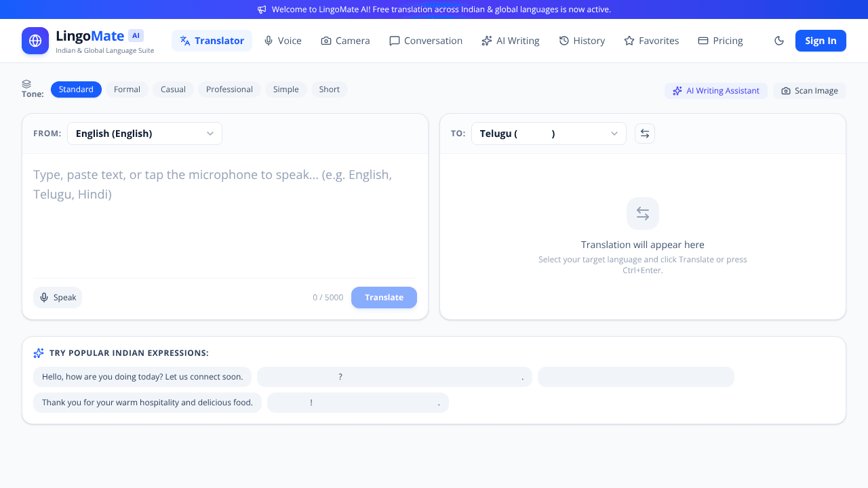Use the 'Thank you for your warm hospitality' expression
The height and width of the screenshot is (488, 868).
tap(147, 403)
